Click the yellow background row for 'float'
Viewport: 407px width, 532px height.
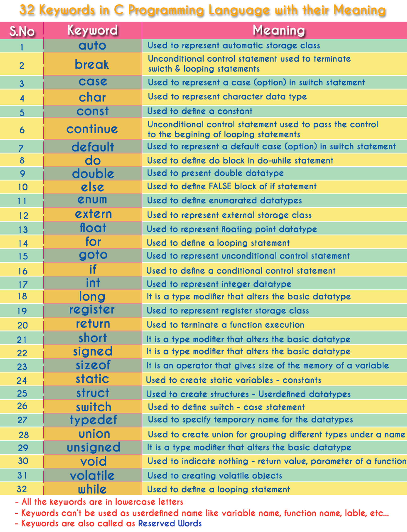tap(203, 225)
